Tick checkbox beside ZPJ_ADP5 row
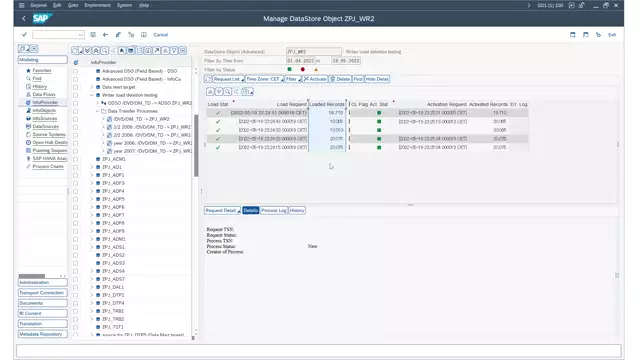 (76, 199)
